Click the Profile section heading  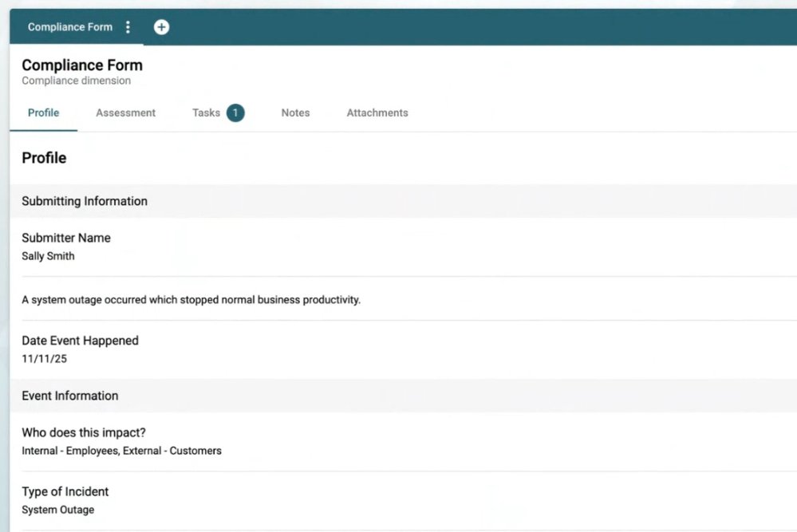point(44,158)
